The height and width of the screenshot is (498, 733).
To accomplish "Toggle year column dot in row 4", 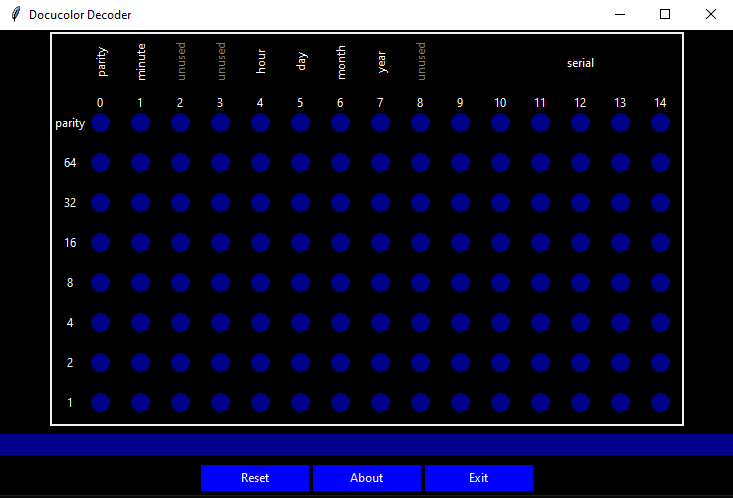I will [x=381, y=323].
